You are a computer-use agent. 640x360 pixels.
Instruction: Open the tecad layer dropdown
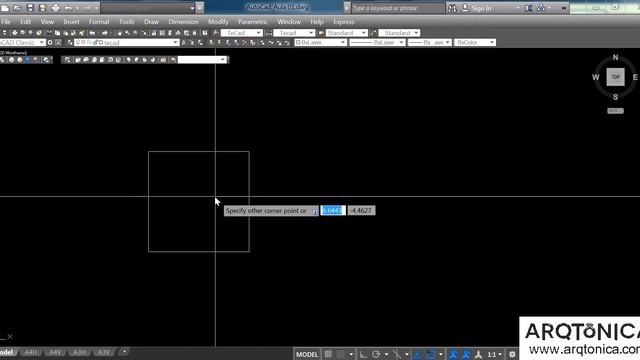pos(127,42)
